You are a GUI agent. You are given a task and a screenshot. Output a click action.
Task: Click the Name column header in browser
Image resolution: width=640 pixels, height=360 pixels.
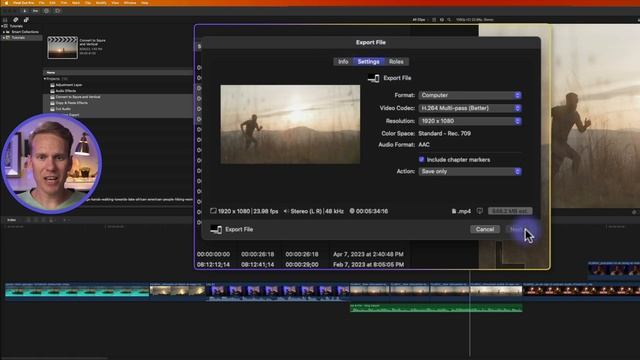[51, 72]
